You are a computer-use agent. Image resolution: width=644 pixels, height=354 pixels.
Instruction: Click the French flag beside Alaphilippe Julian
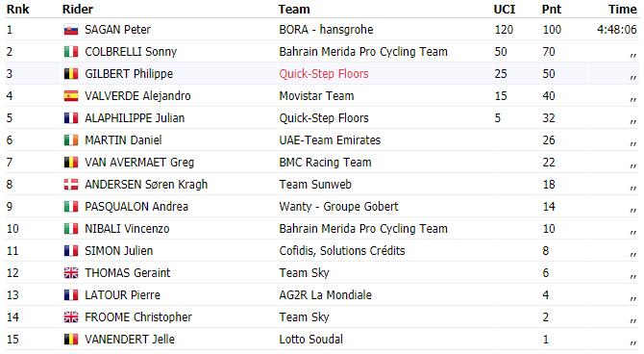71,118
